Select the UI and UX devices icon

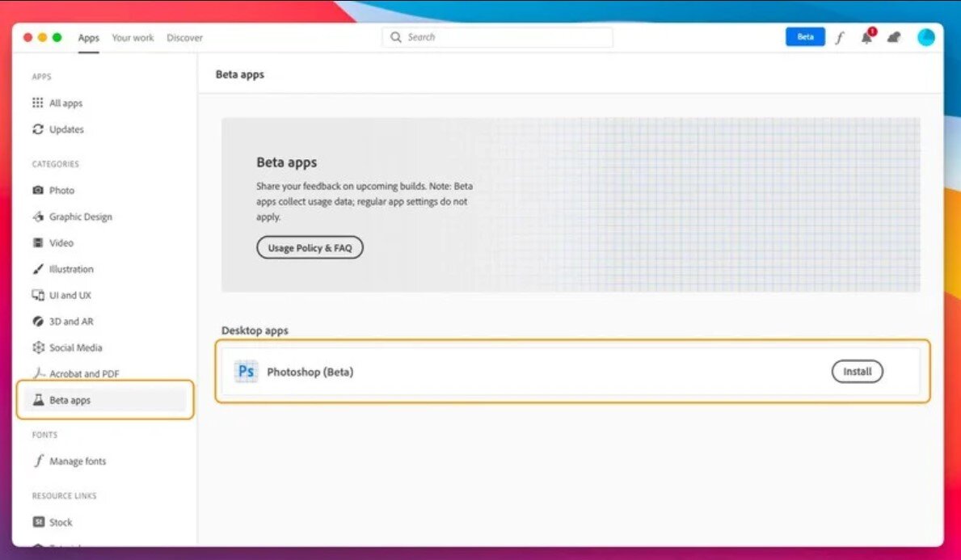pos(38,295)
